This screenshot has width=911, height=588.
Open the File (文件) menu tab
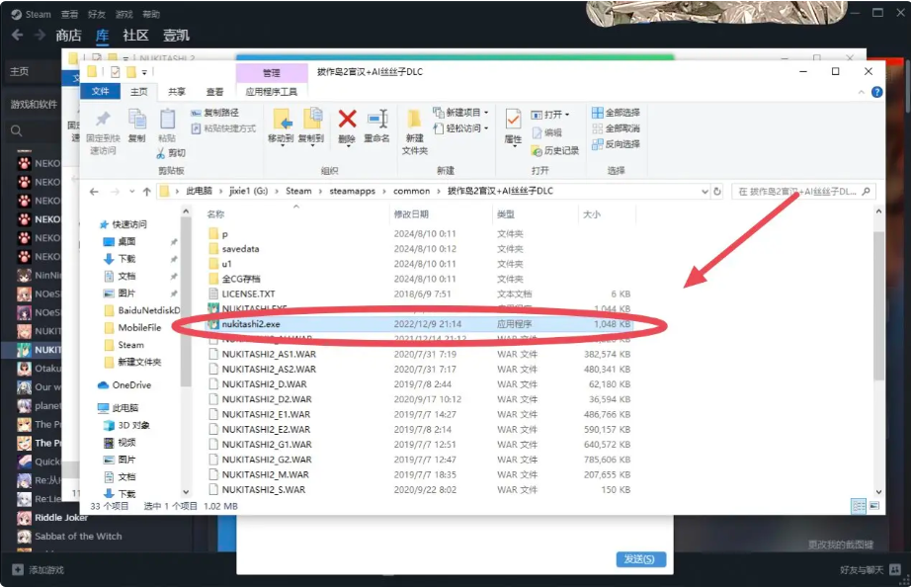101,91
